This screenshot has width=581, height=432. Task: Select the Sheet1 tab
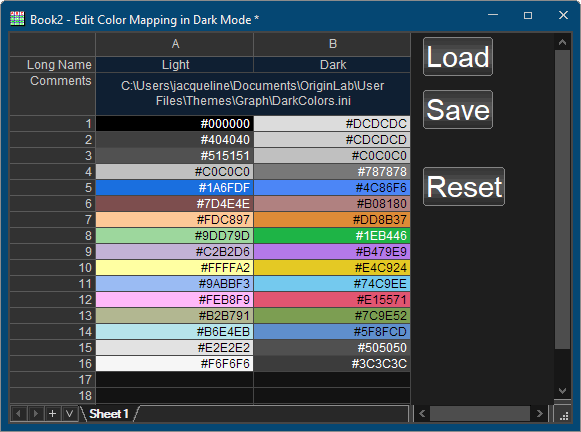point(109,413)
